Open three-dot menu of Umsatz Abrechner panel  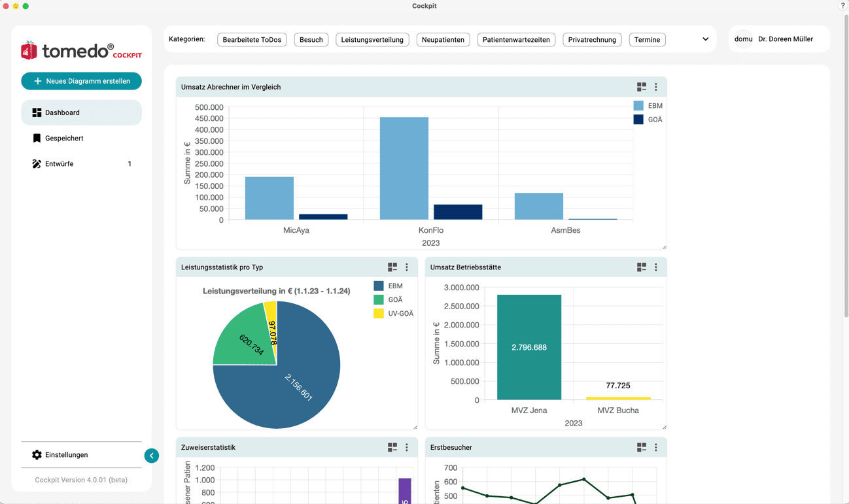tap(656, 87)
